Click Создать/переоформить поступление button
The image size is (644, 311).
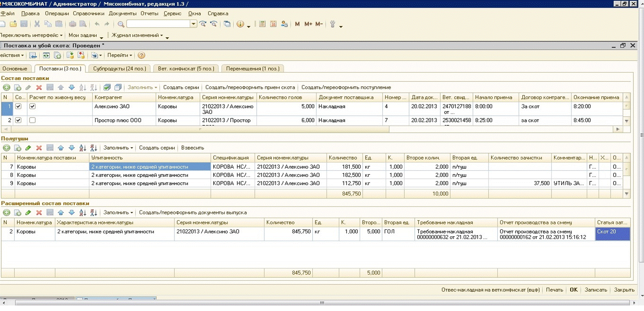click(346, 88)
